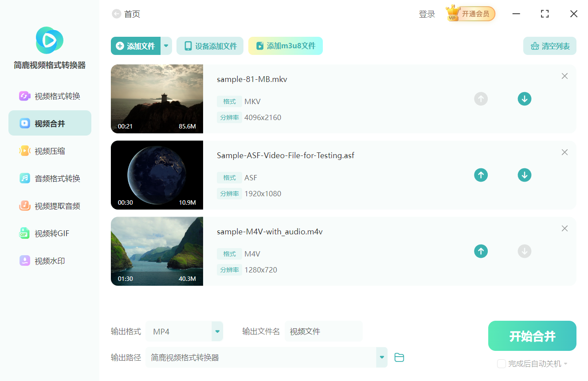Move Sample-ASF-Video-File-for-Testing.asf up
The width and height of the screenshot is (588, 381).
click(481, 175)
